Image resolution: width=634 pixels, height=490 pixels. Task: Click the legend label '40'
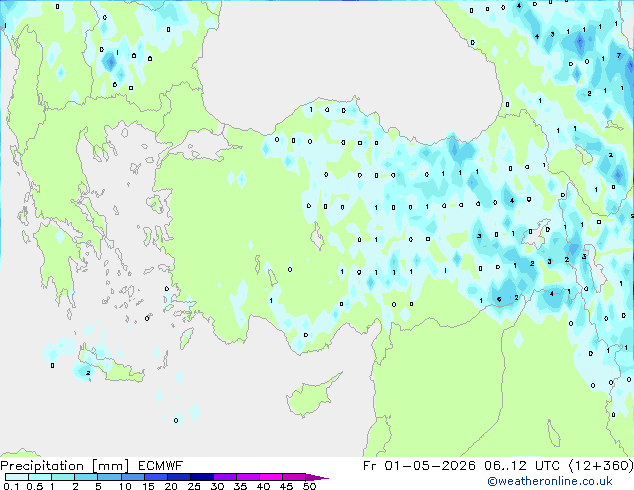[263, 486]
